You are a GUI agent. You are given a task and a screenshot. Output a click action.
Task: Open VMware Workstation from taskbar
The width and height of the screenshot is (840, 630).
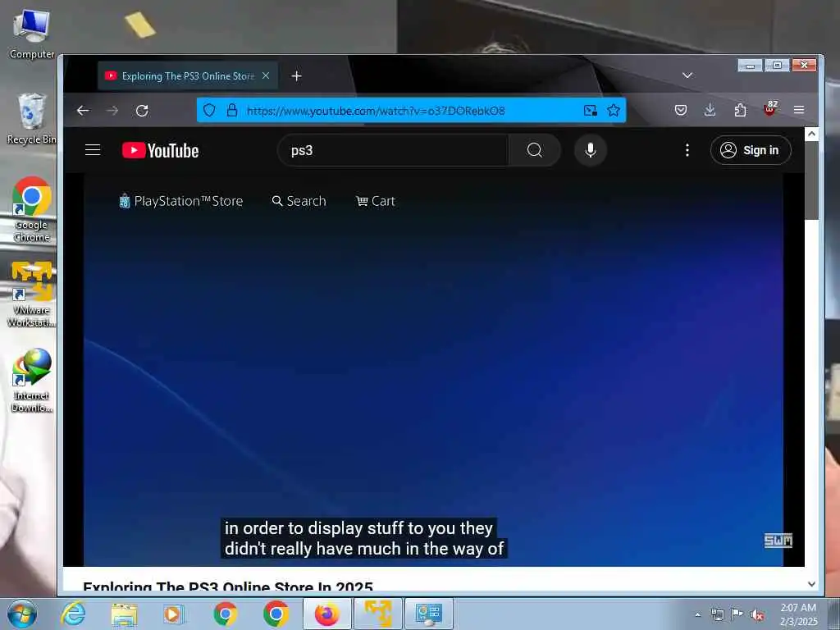coord(377,614)
